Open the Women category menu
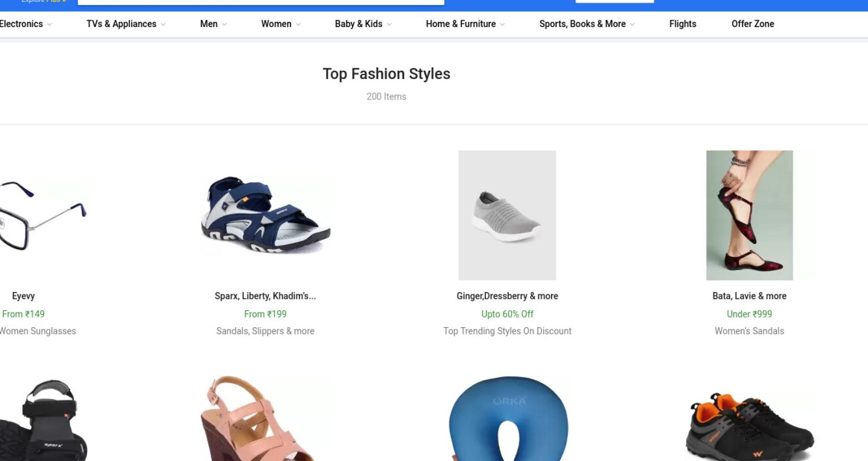Image resolution: width=868 pixels, height=461 pixels. pyautogui.click(x=276, y=24)
